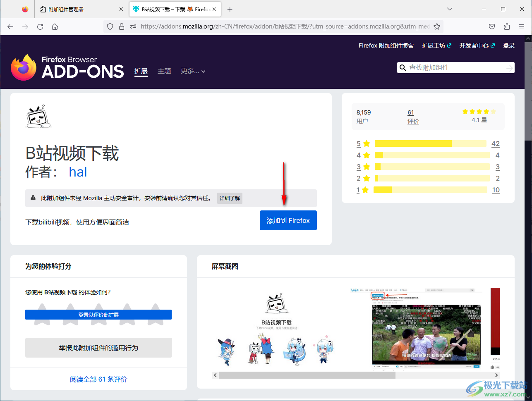Click the 1-star rating progress bar
This screenshot has width=532, height=401.
(430, 190)
